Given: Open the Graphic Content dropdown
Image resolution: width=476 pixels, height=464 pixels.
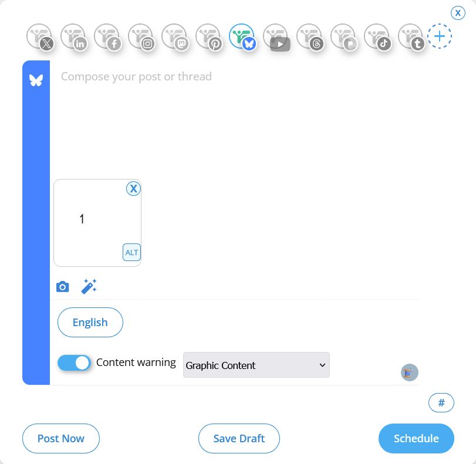Looking at the screenshot, I should click(x=256, y=365).
